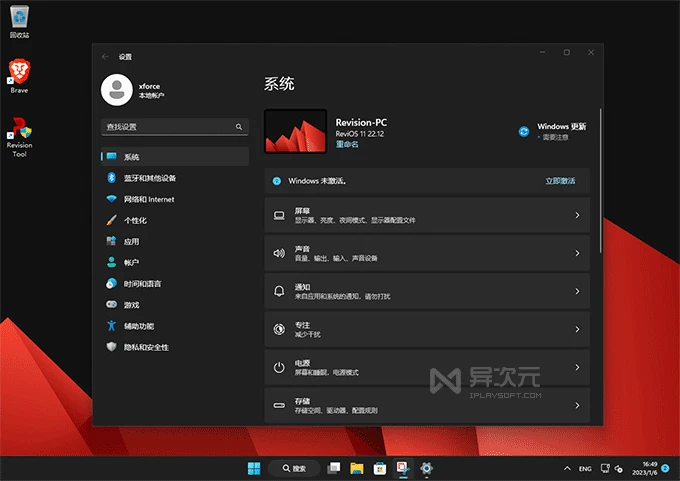Click the 立即激活 activation link
The image size is (680, 481).
click(x=560, y=181)
